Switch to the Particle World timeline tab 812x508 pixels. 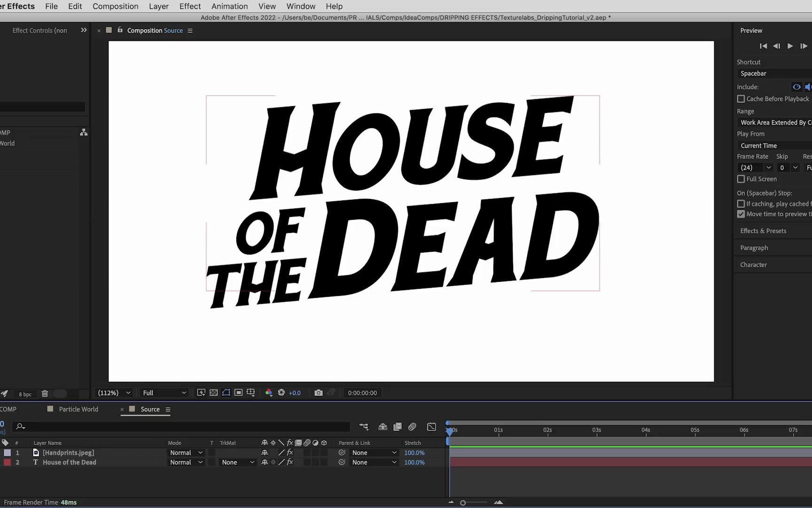click(x=78, y=409)
